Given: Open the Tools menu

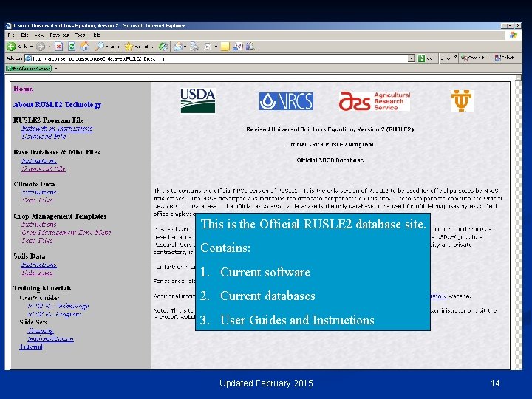Looking at the screenshot, I should 80,35.
